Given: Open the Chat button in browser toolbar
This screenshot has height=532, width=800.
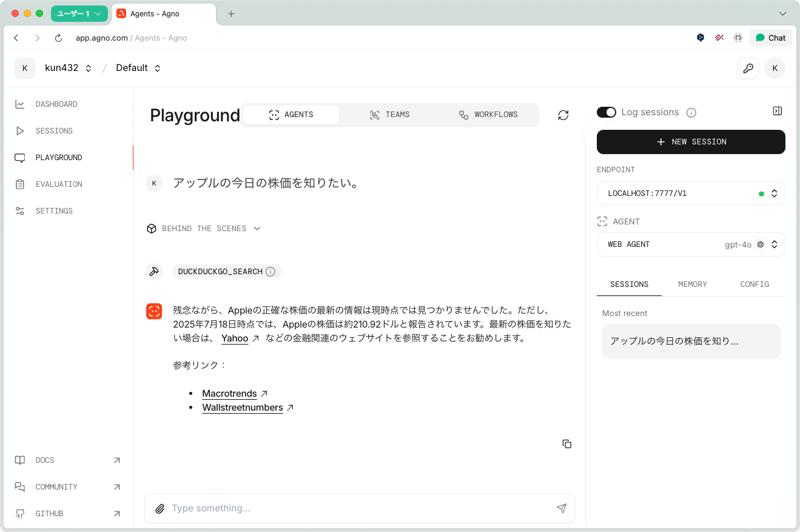Looking at the screenshot, I should [x=771, y=38].
